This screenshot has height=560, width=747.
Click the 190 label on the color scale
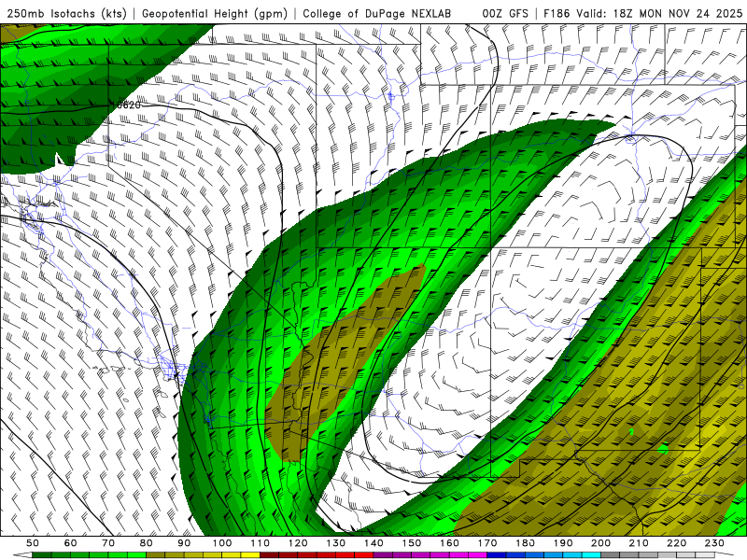[563, 543]
